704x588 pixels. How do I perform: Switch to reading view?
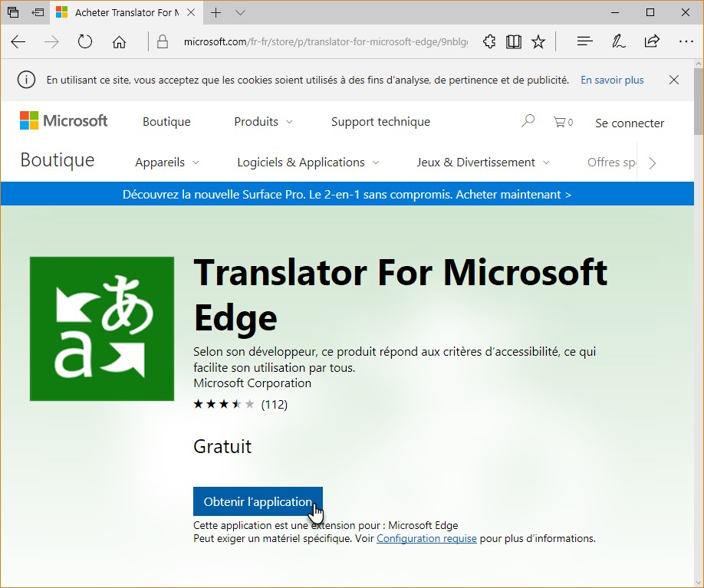click(514, 41)
